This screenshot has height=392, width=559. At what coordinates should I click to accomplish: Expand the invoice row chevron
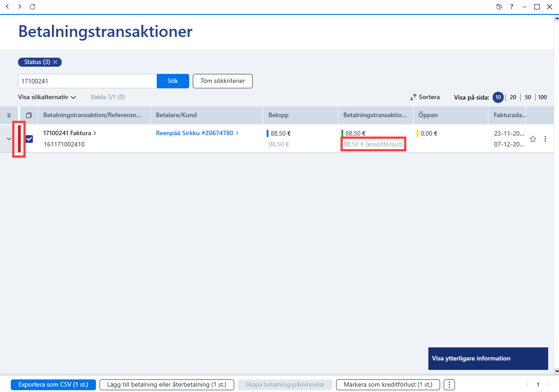click(9, 139)
